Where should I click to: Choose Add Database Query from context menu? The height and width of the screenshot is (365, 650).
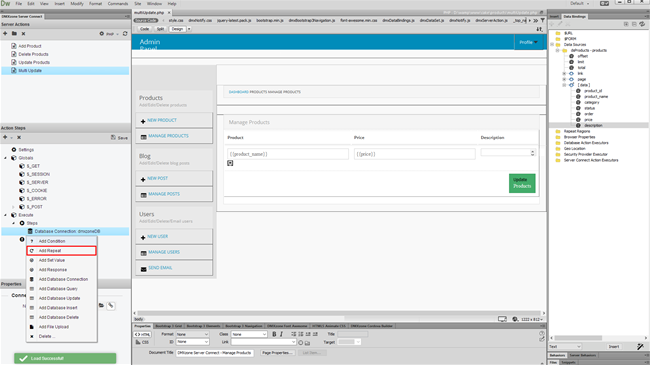[x=61, y=289]
